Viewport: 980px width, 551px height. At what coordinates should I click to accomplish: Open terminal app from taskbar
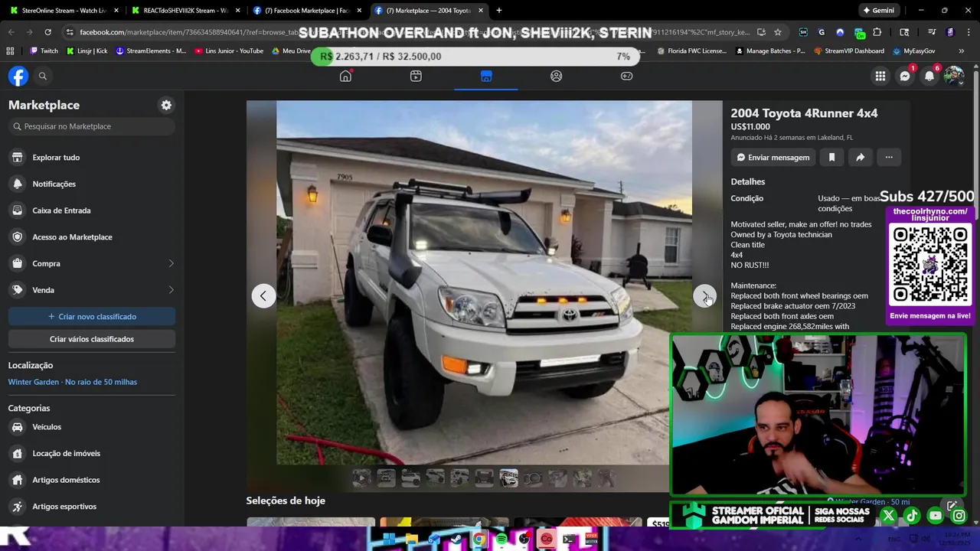[569, 540]
